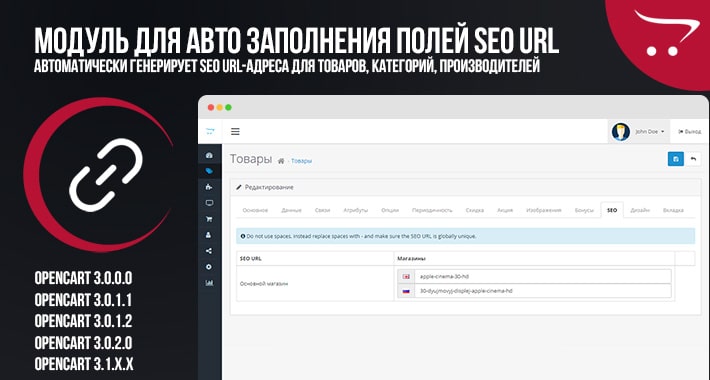Open the Catalog tag sidebar icon

click(209, 171)
